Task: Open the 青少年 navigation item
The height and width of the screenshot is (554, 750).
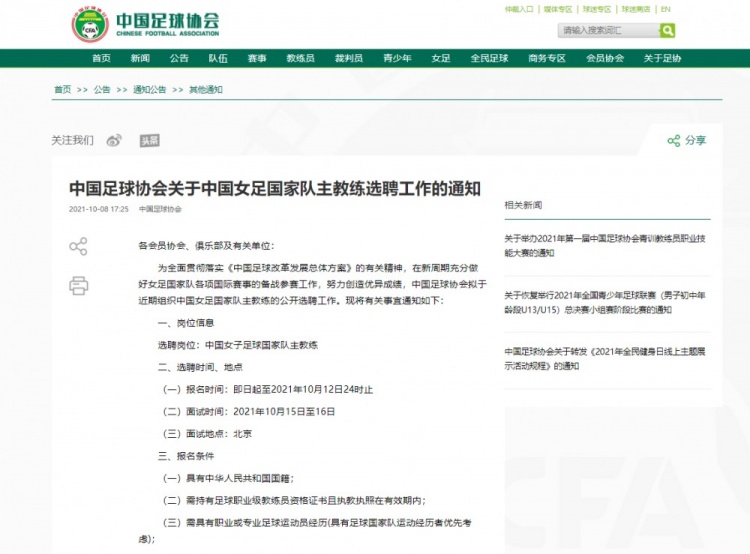Action: coord(397,59)
